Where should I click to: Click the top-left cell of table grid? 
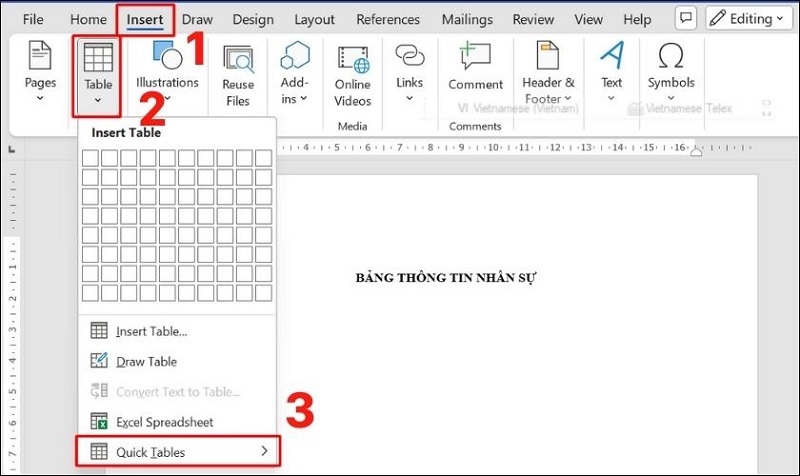90,157
